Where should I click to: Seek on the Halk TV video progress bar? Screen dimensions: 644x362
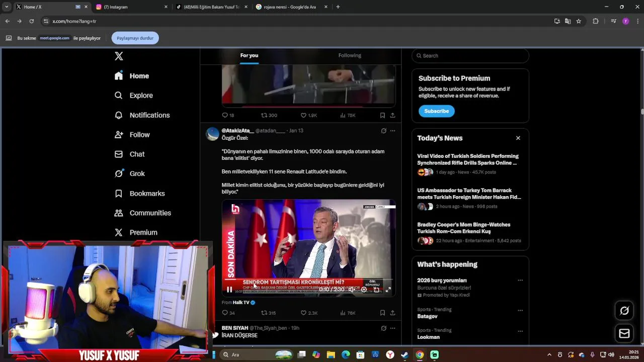pyautogui.click(x=308, y=280)
